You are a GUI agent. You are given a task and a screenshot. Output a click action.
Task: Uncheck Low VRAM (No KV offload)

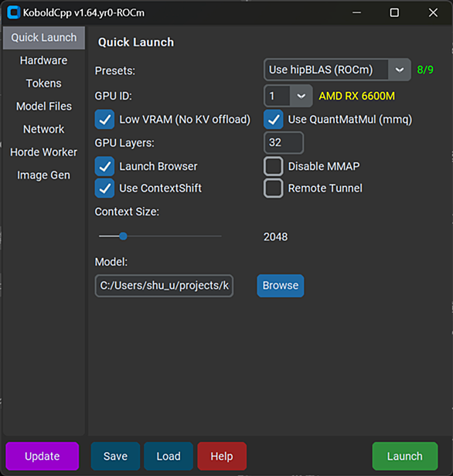tap(104, 119)
